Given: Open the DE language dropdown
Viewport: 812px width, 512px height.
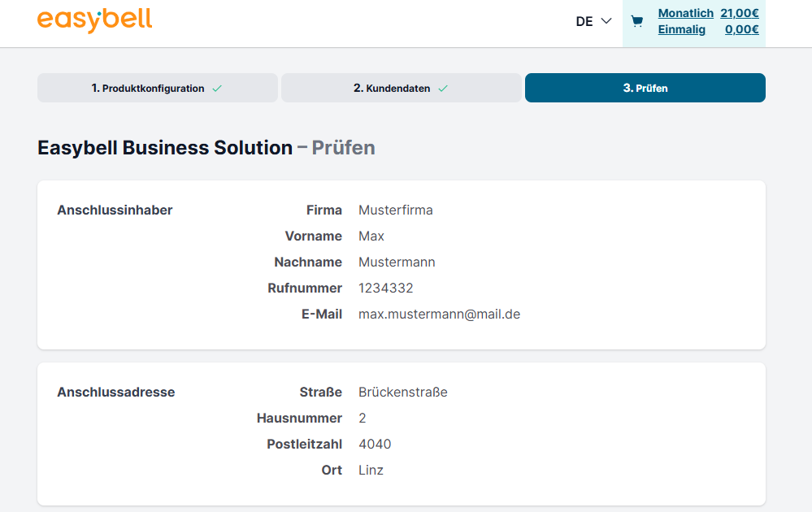Looking at the screenshot, I should 593,21.
